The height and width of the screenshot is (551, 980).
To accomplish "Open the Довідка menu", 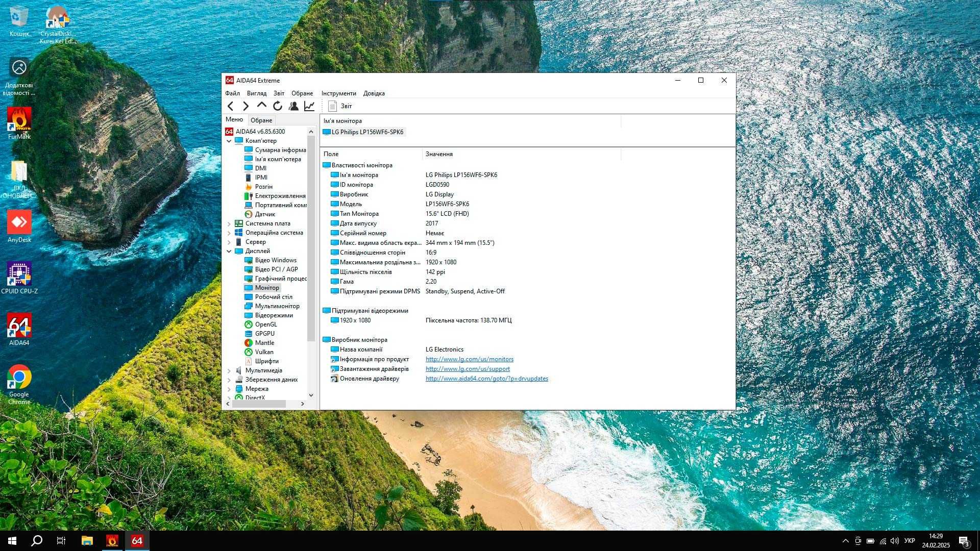I will [374, 93].
